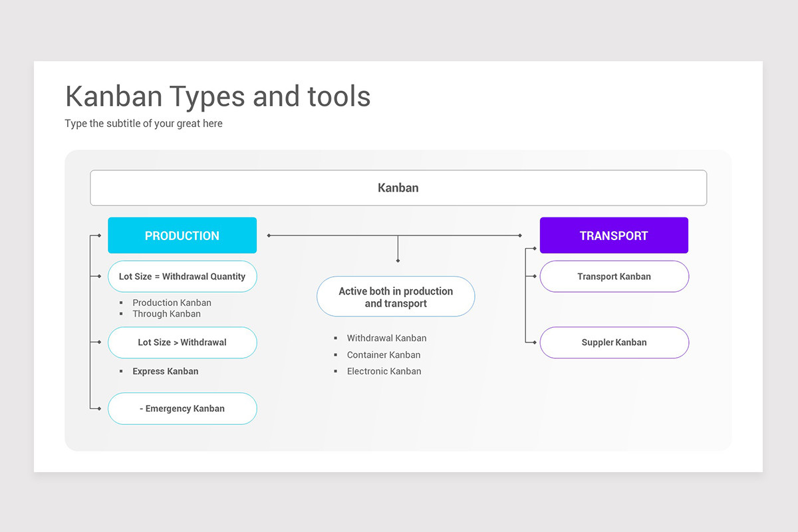Click the 'Lot Size > Withdrawal' pill
798x532 pixels.
182,342
